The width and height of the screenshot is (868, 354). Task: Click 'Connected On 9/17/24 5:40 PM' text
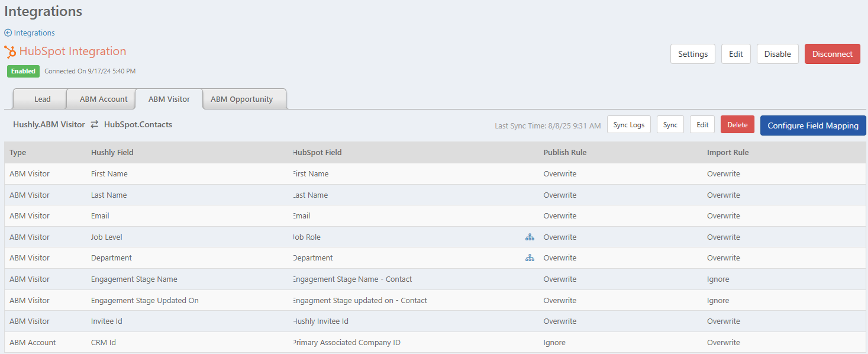90,71
